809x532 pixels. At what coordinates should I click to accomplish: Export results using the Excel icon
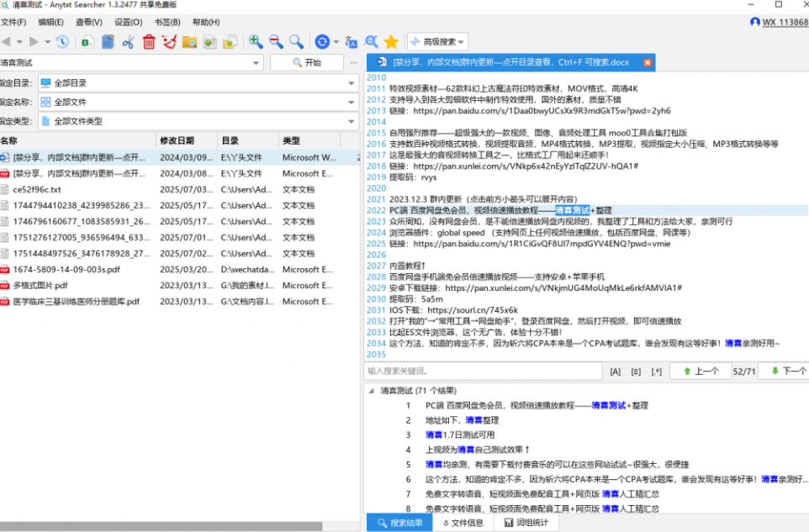click(x=87, y=41)
